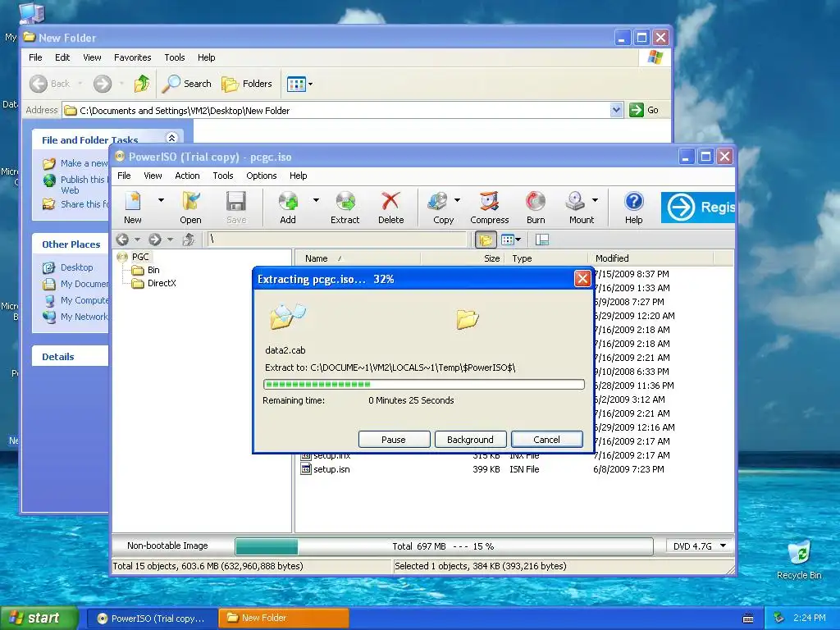Open the Favorites menu in New Folder window
The height and width of the screenshot is (630, 840).
132,57
